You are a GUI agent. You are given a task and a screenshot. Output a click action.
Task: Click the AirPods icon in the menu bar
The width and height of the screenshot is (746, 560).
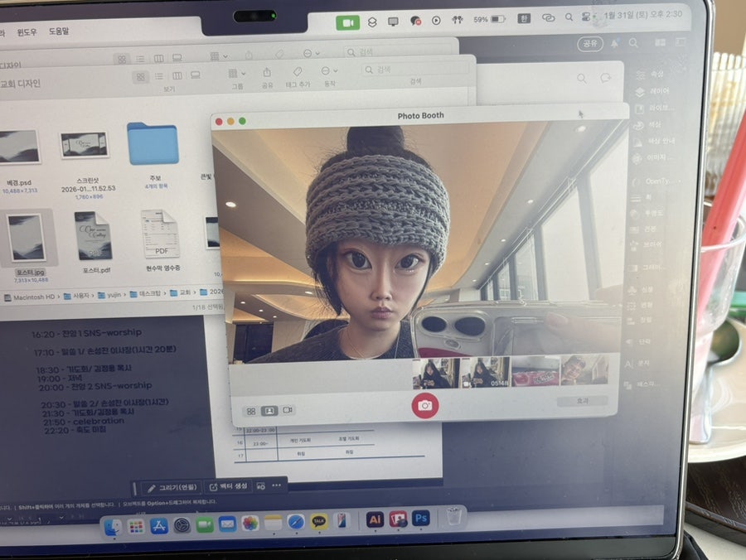point(458,20)
